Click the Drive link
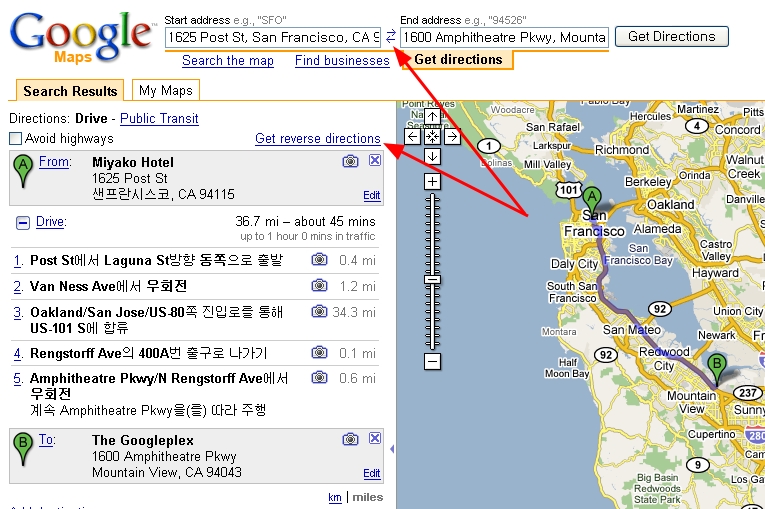The image size is (765, 509). (x=51, y=222)
